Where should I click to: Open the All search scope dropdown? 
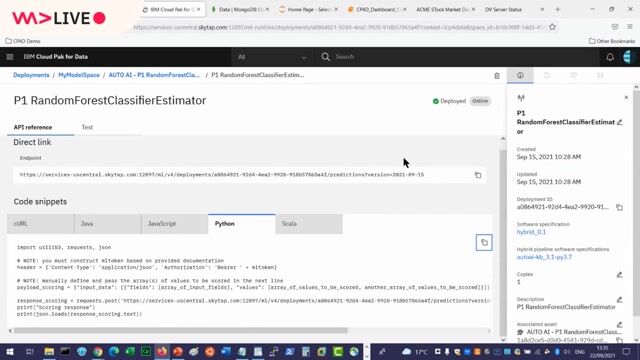(272, 57)
